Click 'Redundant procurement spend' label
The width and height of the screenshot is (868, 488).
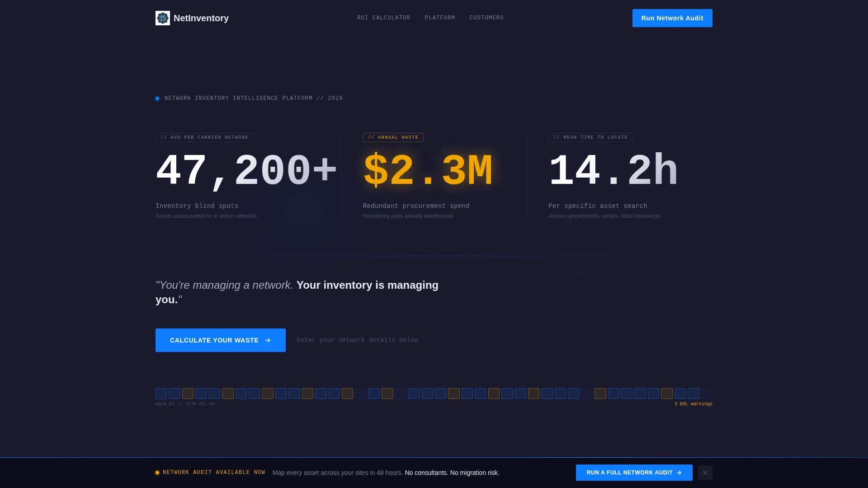416,206
